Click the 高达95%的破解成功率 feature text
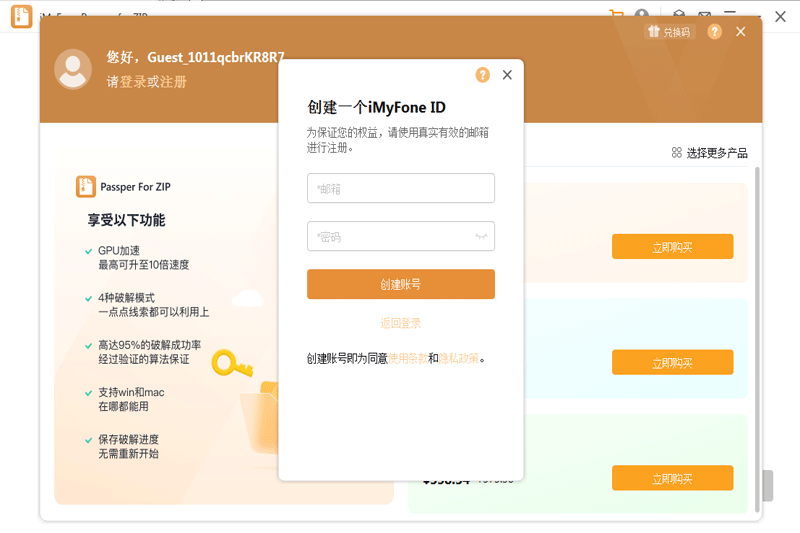The image size is (800, 533). [x=149, y=345]
